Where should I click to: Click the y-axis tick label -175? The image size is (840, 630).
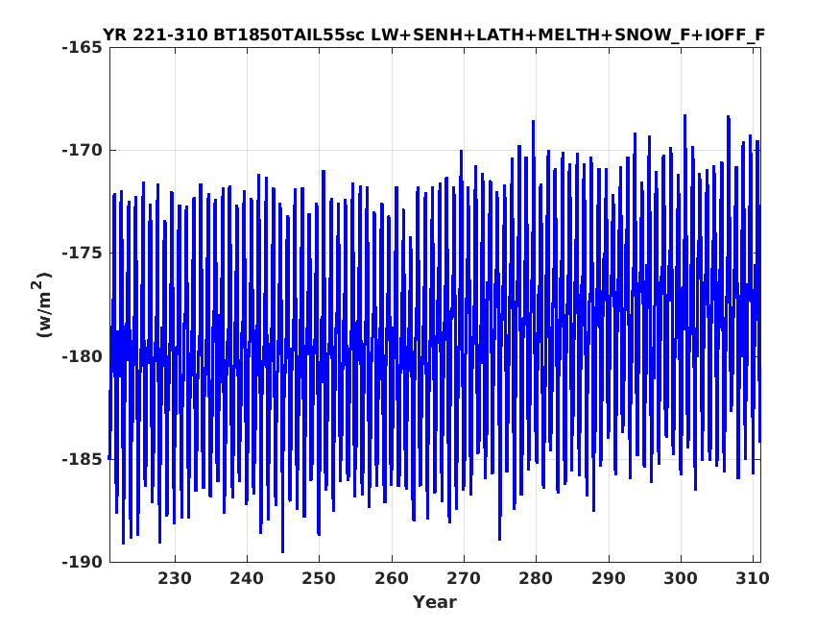tap(82, 254)
